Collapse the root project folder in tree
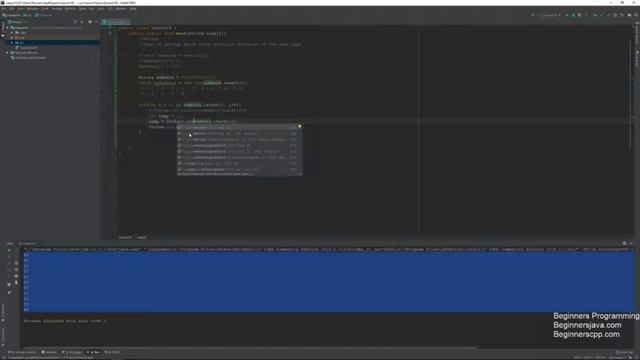640x360 pixels. point(7,28)
